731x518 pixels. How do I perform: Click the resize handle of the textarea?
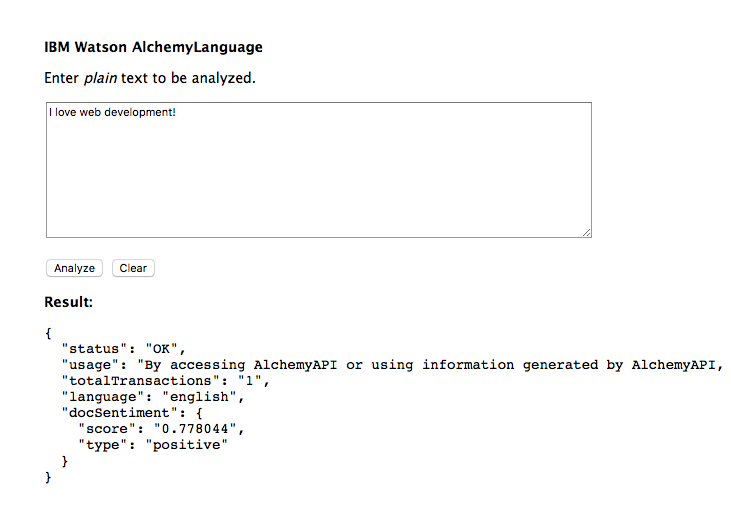point(586,232)
